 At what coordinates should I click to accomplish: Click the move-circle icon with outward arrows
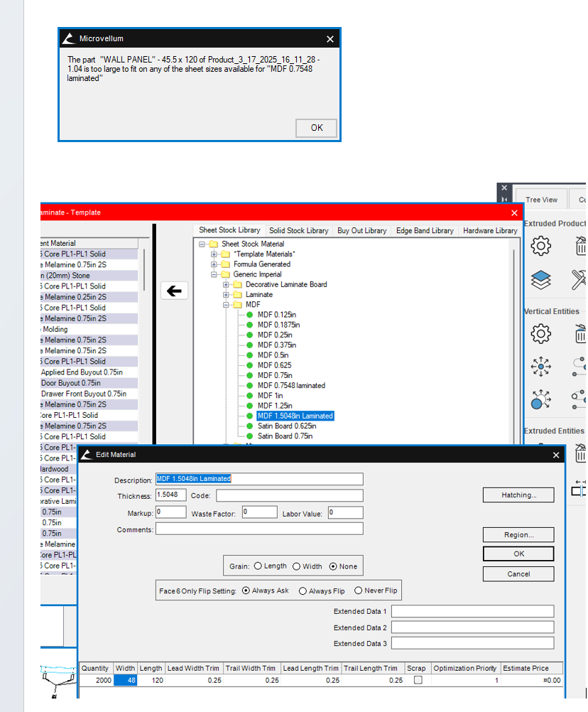pyautogui.click(x=540, y=399)
